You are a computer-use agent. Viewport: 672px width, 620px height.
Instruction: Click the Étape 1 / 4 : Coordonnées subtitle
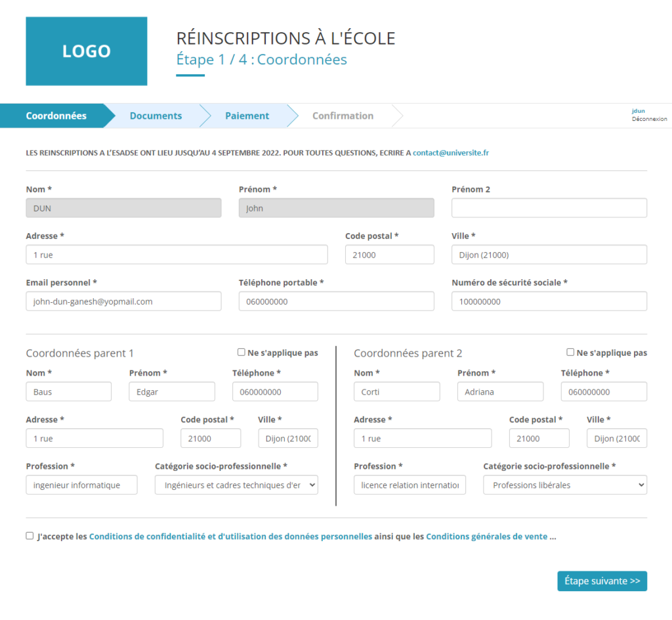tap(261, 59)
